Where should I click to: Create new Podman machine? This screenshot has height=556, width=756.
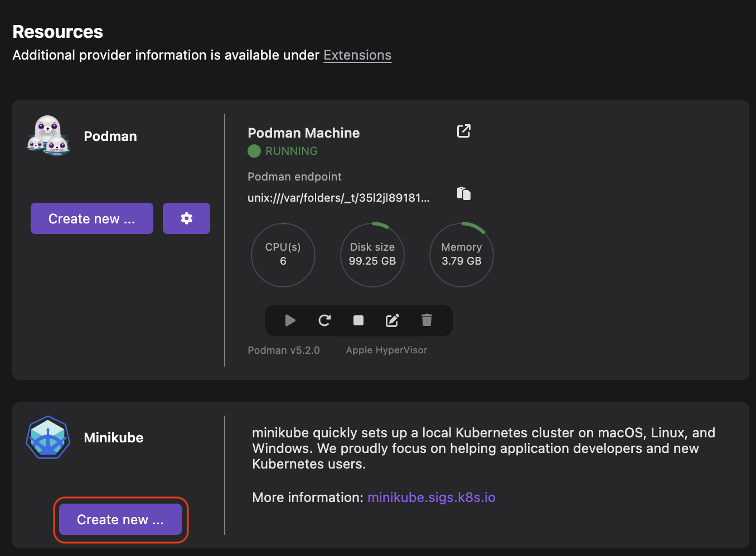click(x=92, y=218)
